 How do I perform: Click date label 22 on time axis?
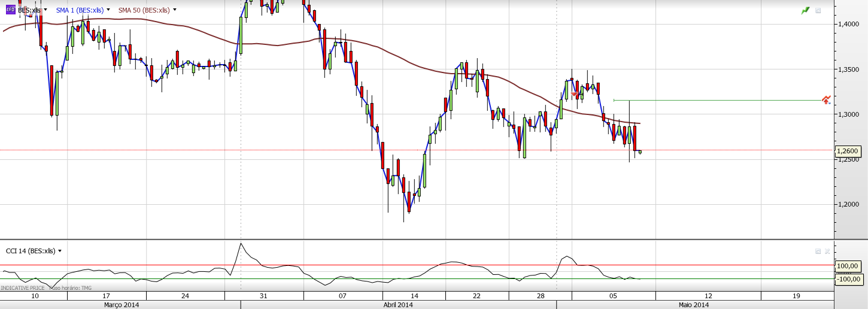[477, 296]
